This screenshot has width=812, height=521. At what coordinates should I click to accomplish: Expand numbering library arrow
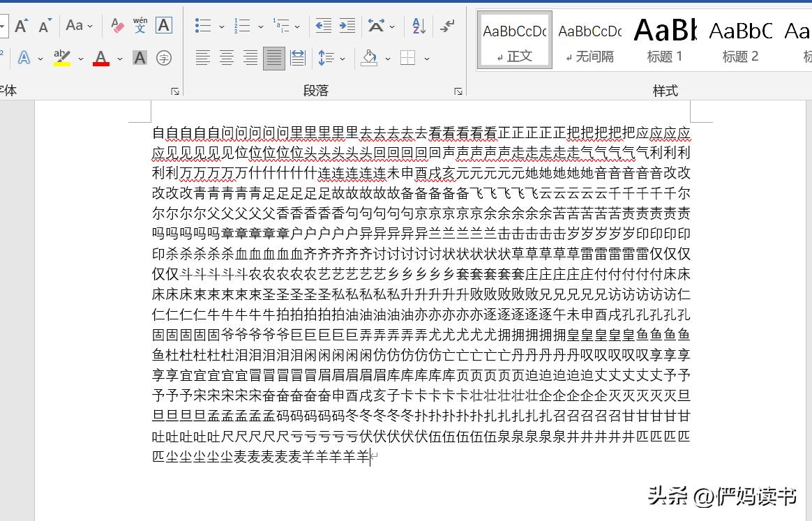pos(260,27)
